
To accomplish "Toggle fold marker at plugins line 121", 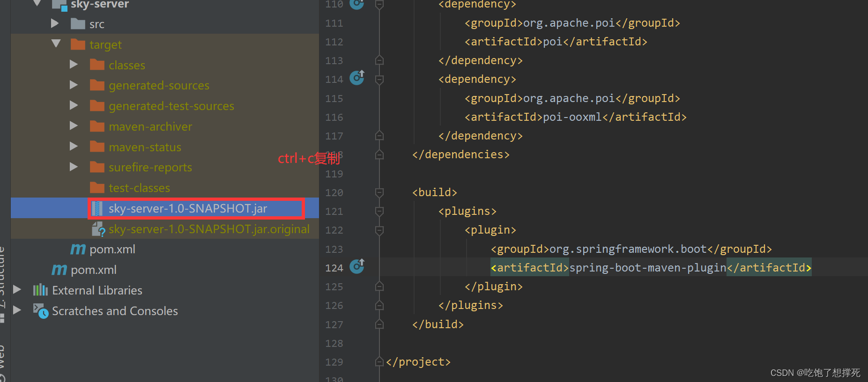I will (x=379, y=211).
